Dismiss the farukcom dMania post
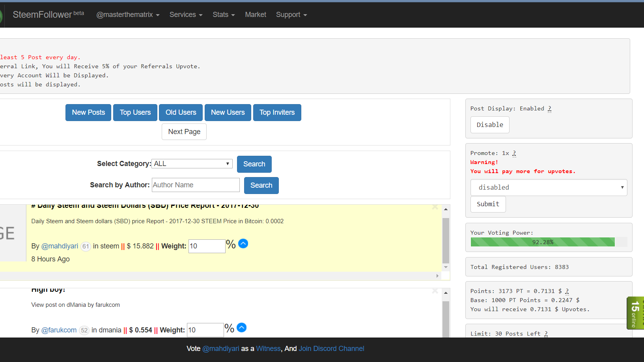Viewport: 644px width, 362px height. (x=435, y=291)
